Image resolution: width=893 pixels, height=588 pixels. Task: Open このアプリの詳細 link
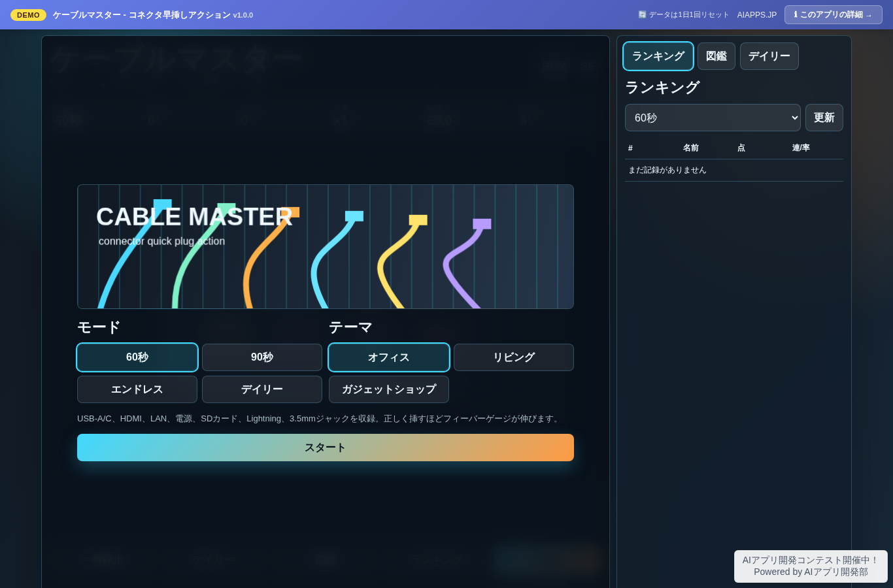(x=834, y=14)
